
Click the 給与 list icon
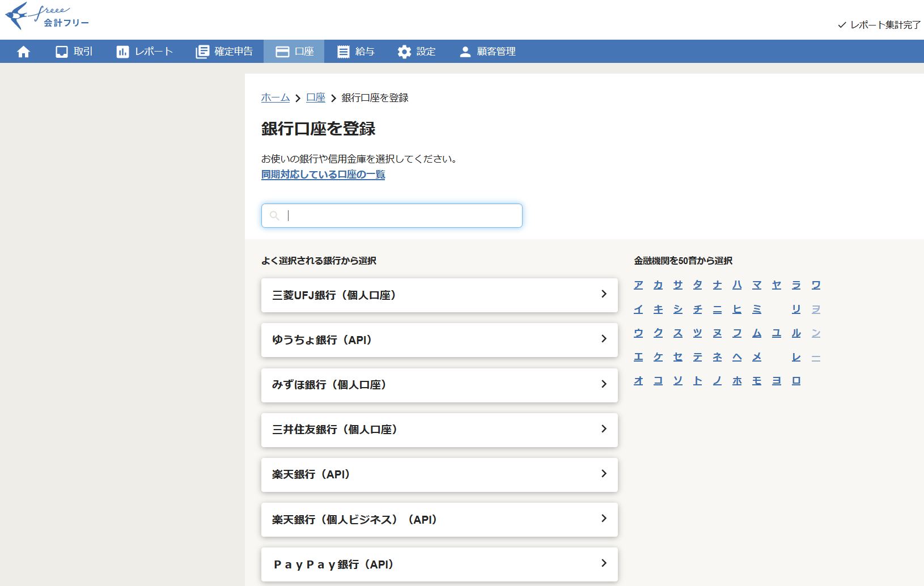click(343, 52)
